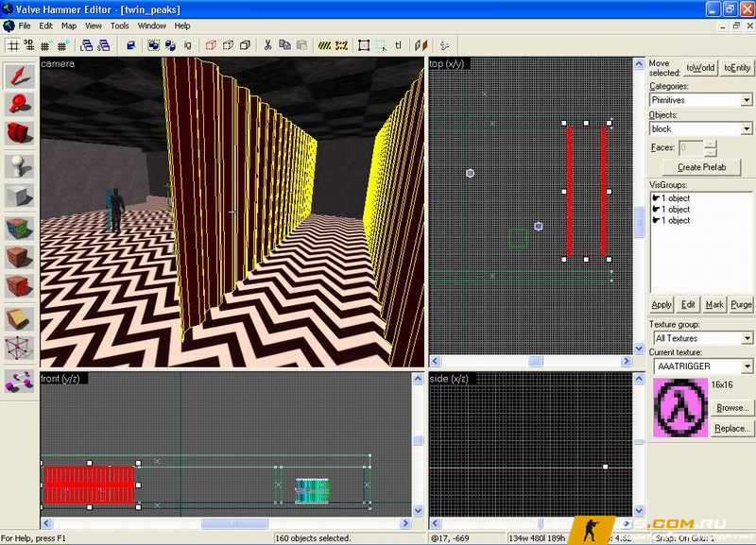Image resolution: width=756 pixels, height=545 pixels.
Task: Open the Current texture AAATRIGGER dropdown
Action: tap(703, 366)
